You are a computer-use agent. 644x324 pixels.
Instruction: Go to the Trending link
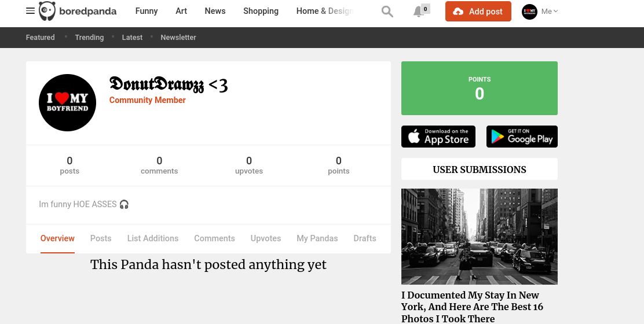pos(89,38)
